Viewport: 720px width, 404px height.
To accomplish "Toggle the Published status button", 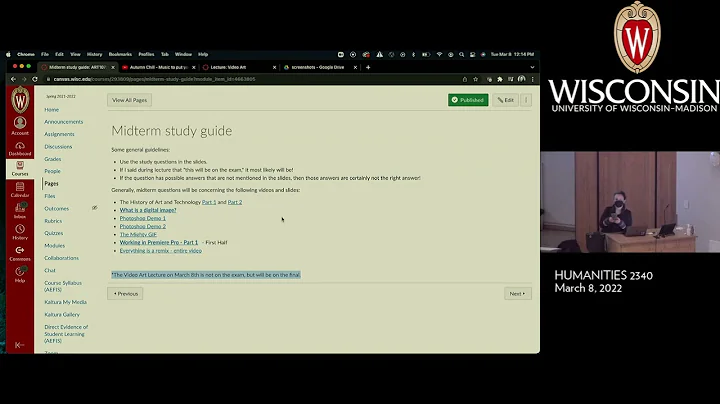I will pyautogui.click(x=468, y=100).
